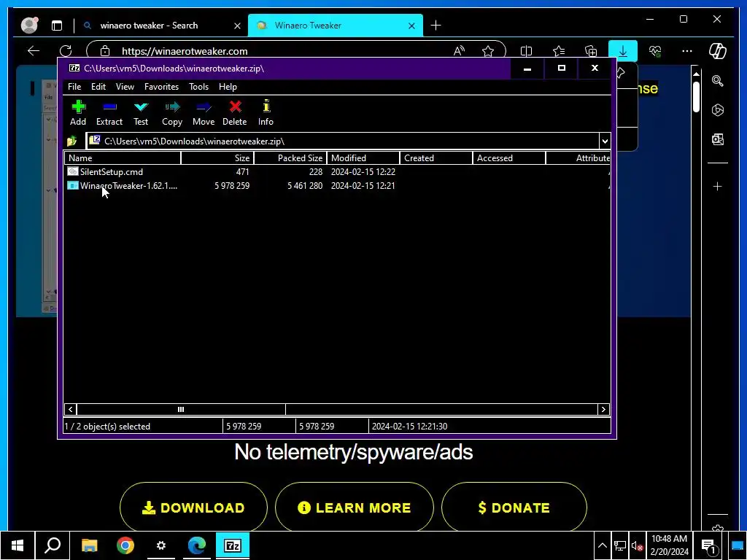Open Edge Settings and more menu

(687, 51)
